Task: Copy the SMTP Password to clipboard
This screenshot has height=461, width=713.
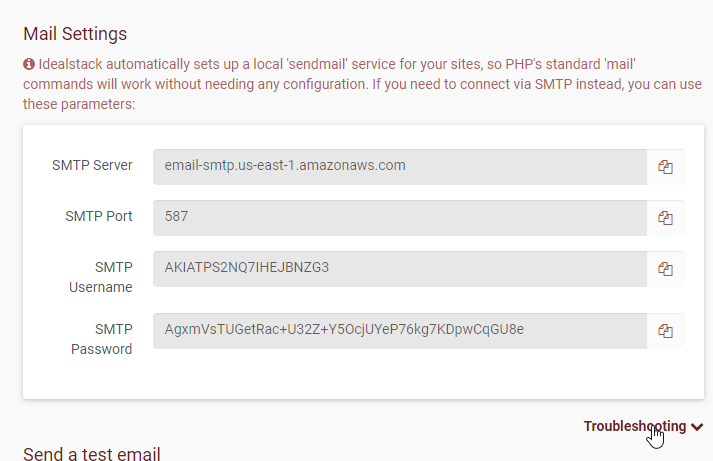Action: pos(665,330)
